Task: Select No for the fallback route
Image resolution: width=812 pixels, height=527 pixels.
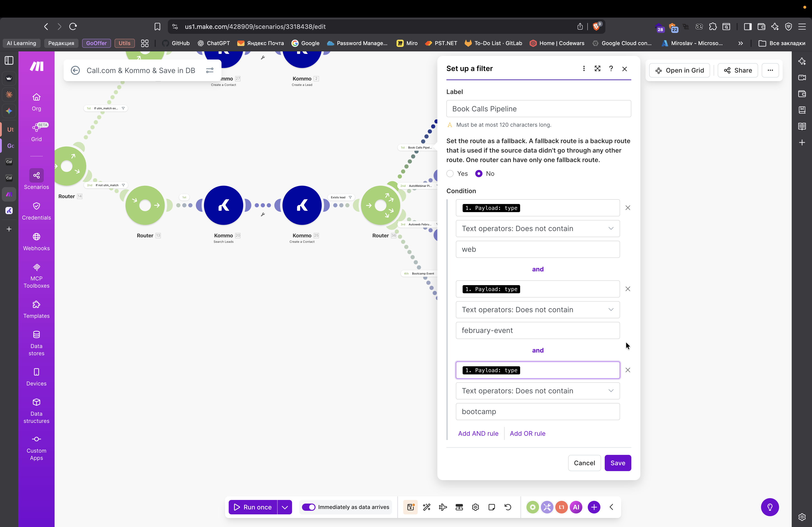Action: click(x=479, y=174)
